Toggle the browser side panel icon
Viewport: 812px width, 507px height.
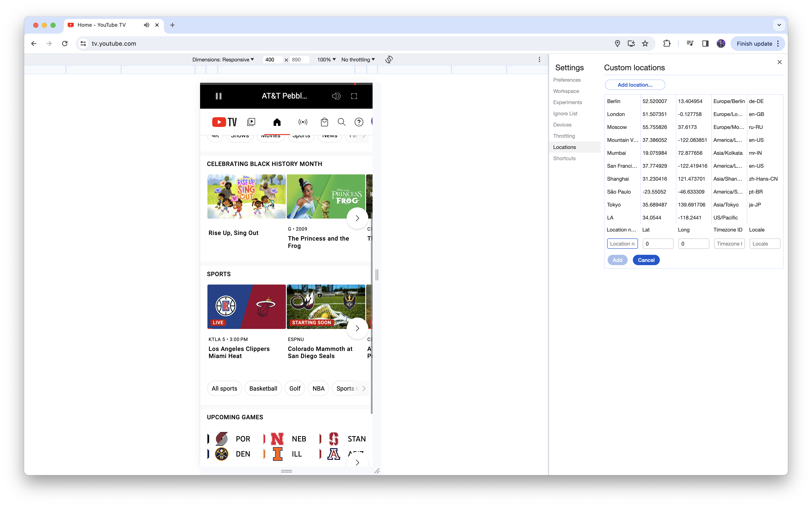(x=705, y=44)
